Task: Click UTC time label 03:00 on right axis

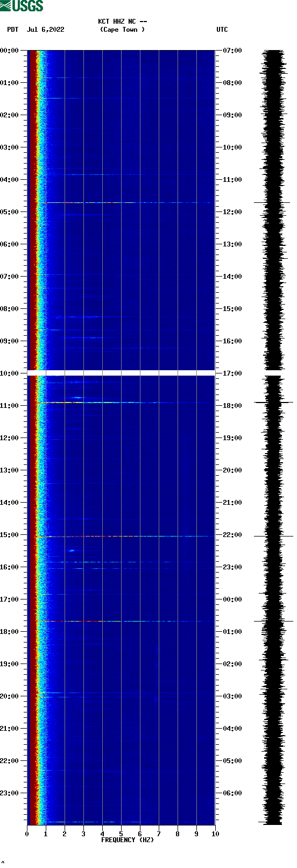Action: point(232,696)
